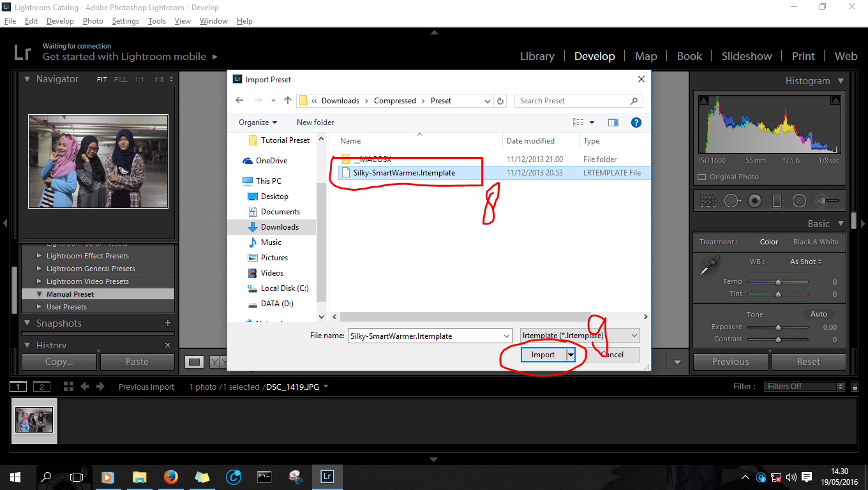
Task: Toggle shadow clipping indicator in Histogram
Action: coord(703,100)
